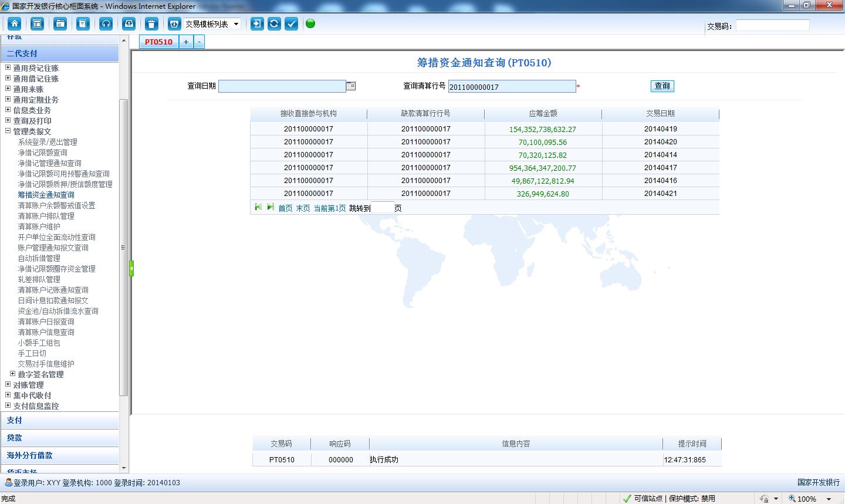845x504 pixels.
Task: Open calendar picker for 查询日期
Action: click(x=351, y=86)
